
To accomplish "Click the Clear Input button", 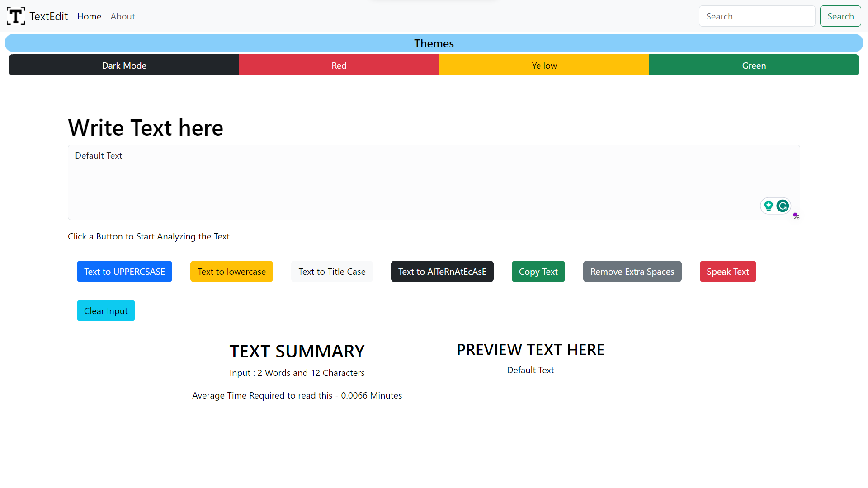I will point(105,310).
